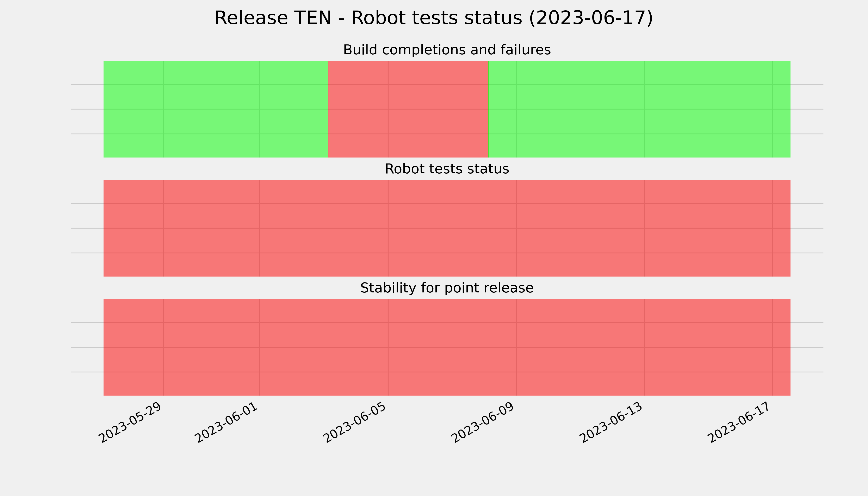Viewport: 868px width, 496px height.
Task: Click the 'Build completions and failures' subplot title
Action: (x=447, y=50)
